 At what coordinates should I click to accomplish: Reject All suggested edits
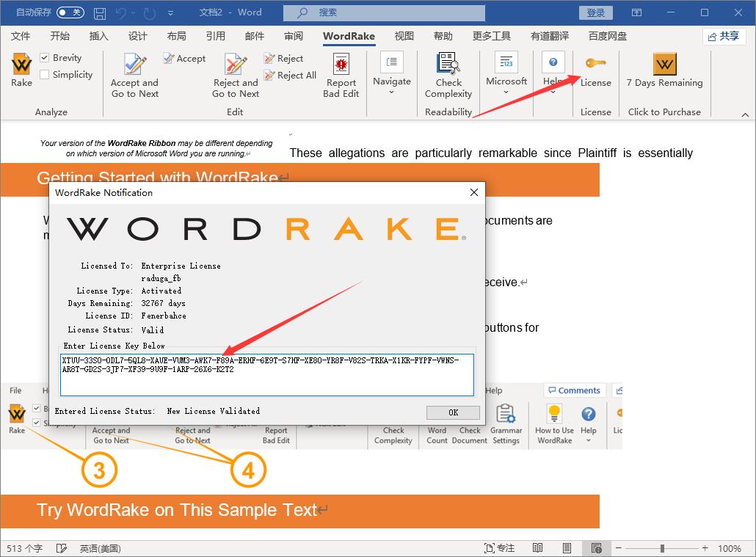(x=290, y=76)
